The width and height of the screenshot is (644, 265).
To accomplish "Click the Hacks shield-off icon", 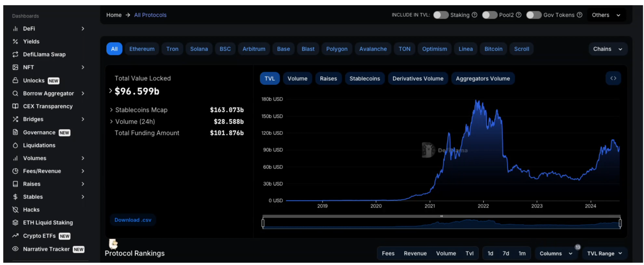I will pos(15,210).
